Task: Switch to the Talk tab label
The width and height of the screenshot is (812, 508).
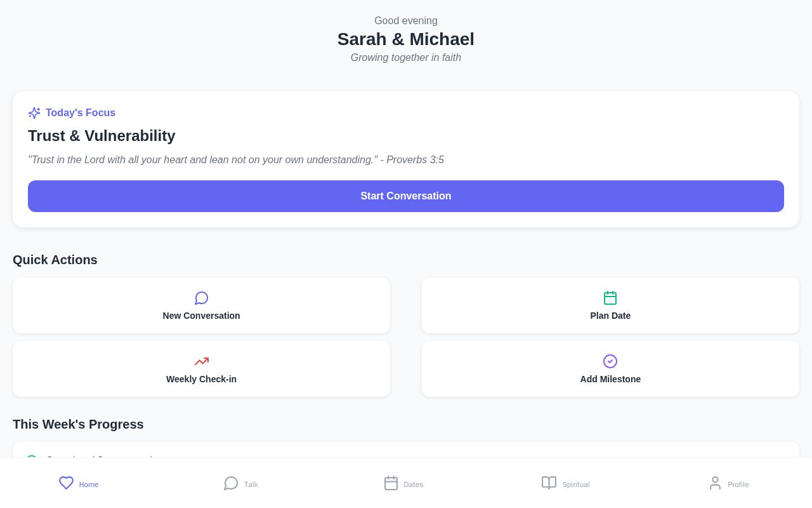Action: [251, 485]
